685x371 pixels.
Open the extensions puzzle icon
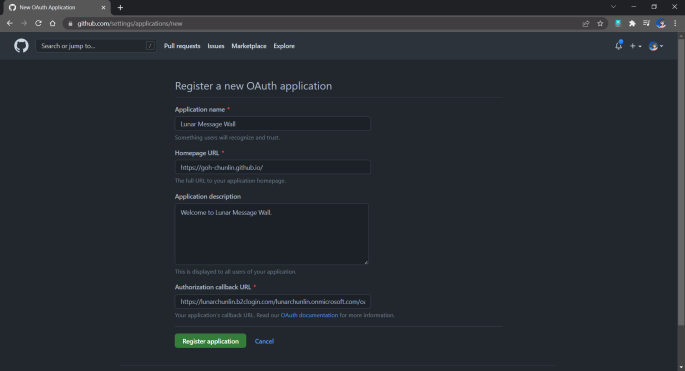point(632,24)
